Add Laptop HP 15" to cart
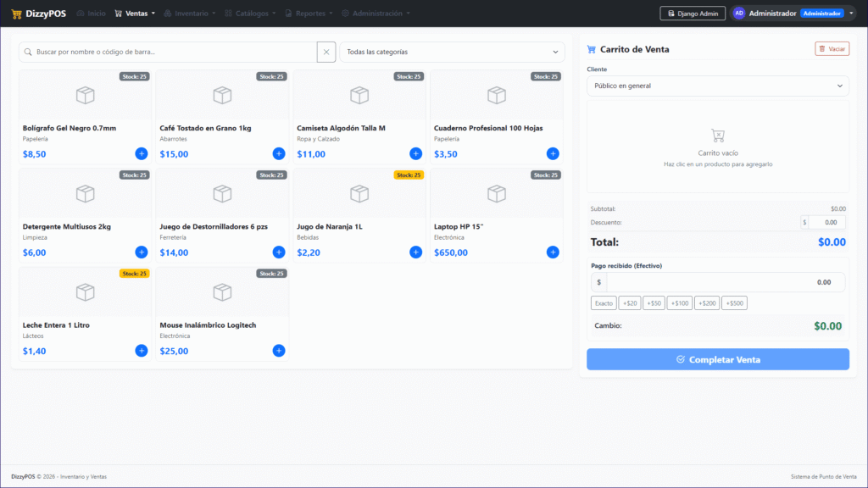 [553, 252]
